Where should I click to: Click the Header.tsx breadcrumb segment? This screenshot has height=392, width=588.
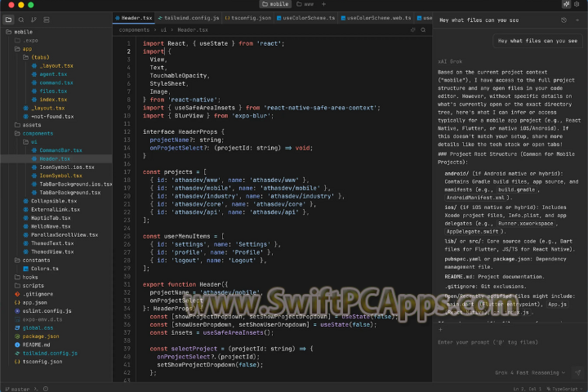click(x=193, y=30)
